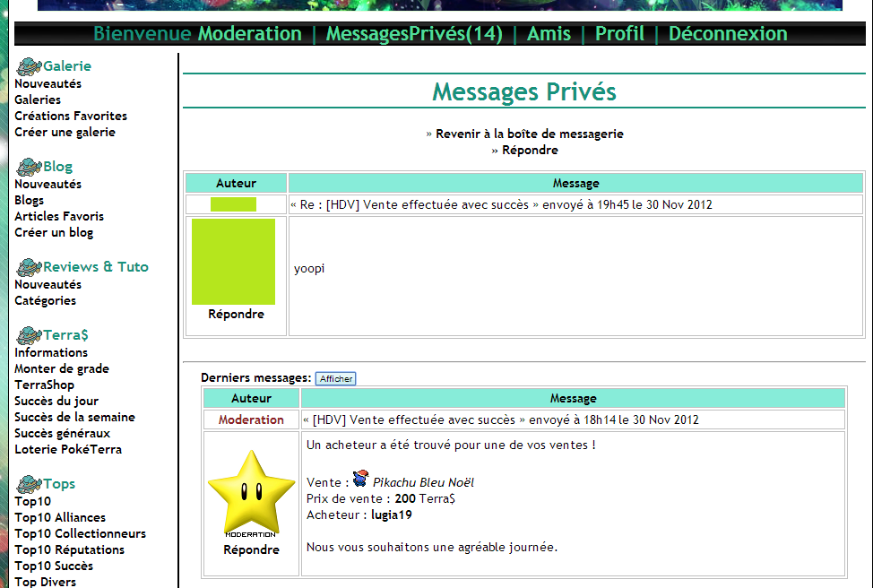Click the turtle icon beside Blog

[x=29, y=167]
